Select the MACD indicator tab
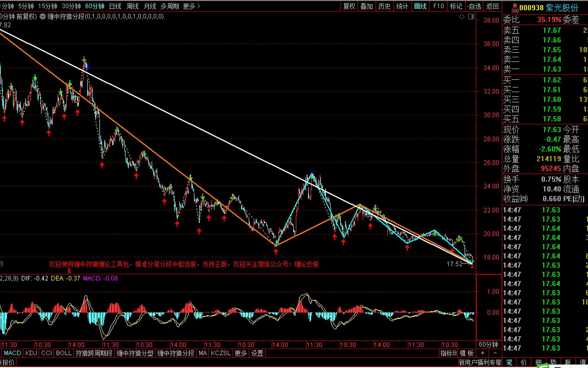588x368 pixels. [x=12, y=353]
